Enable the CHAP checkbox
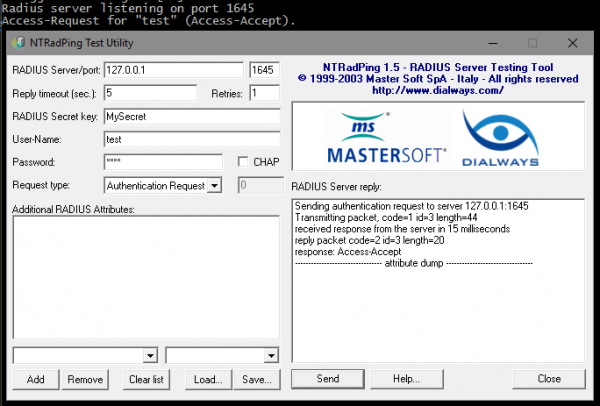 tap(243, 161)
